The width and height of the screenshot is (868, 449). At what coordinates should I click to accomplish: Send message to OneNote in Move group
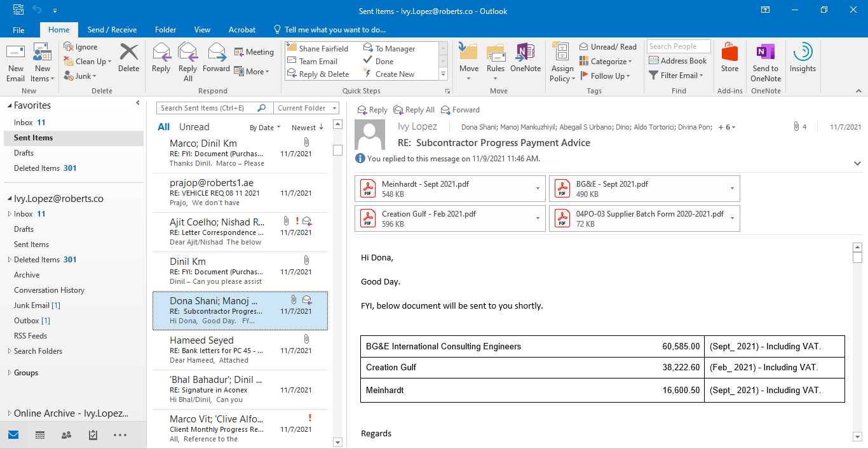tap(526, 58)
